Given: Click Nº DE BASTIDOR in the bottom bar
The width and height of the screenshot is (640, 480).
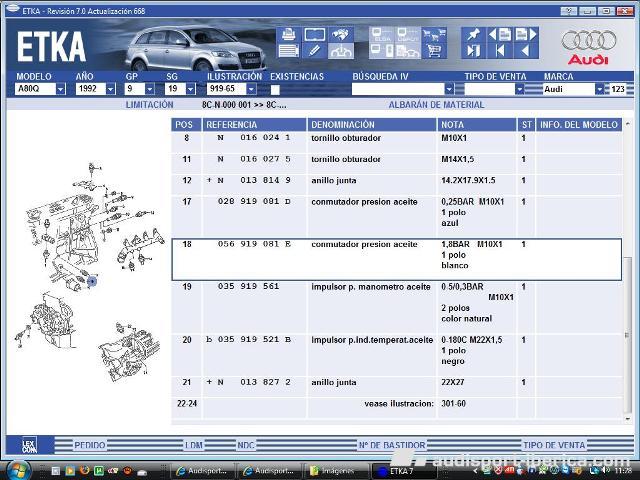Looking at the screenshot, I should pos(392,445).
